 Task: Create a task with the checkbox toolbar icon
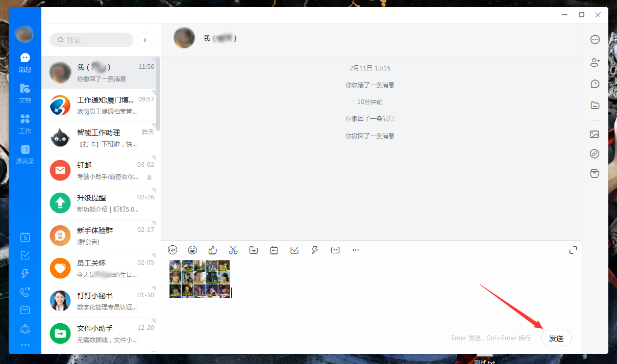(x=294, y=250)
